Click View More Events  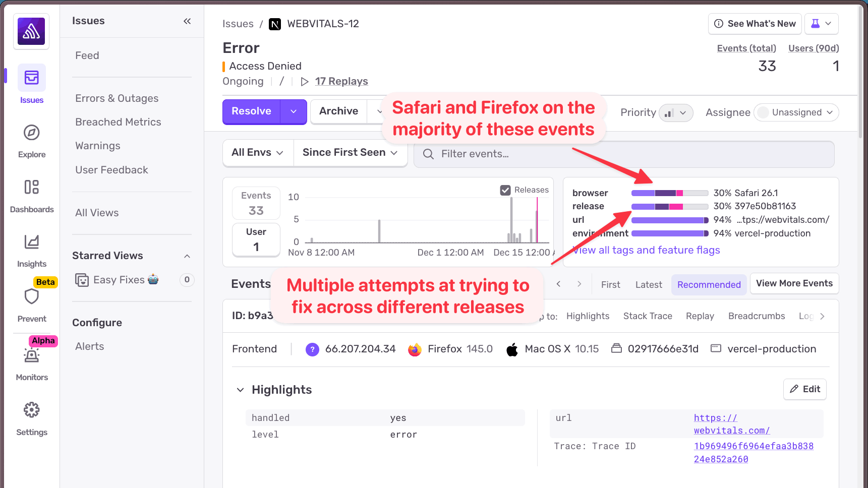[794, 283]
